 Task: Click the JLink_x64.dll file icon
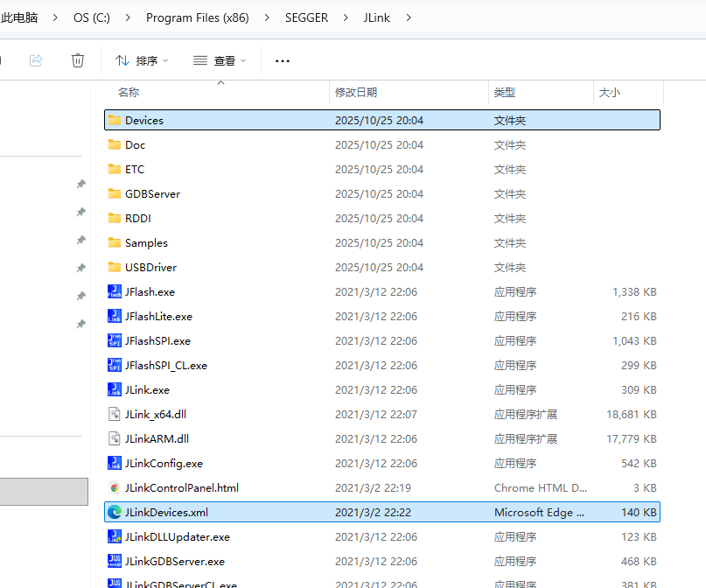coord(115,414)
